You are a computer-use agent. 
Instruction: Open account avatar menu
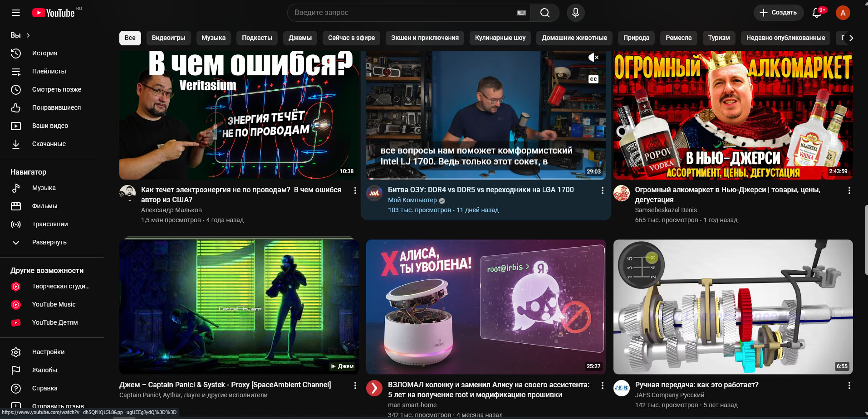(x=843, y=13)
